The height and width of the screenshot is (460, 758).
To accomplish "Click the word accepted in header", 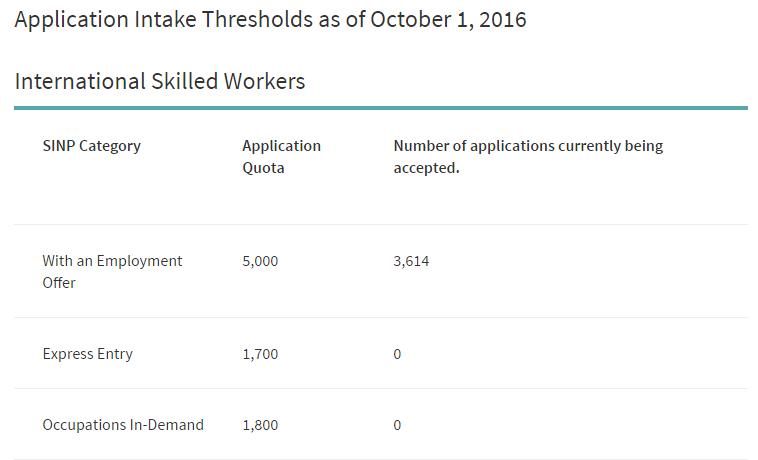I will coord(426,168).
